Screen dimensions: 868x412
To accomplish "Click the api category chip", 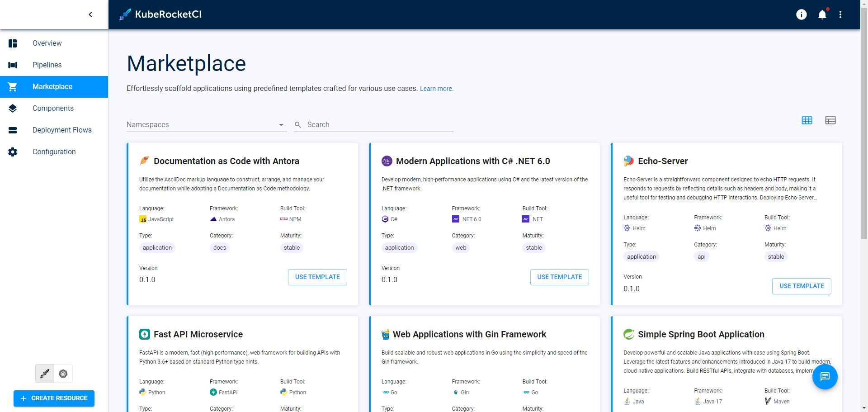I will 702,257.
